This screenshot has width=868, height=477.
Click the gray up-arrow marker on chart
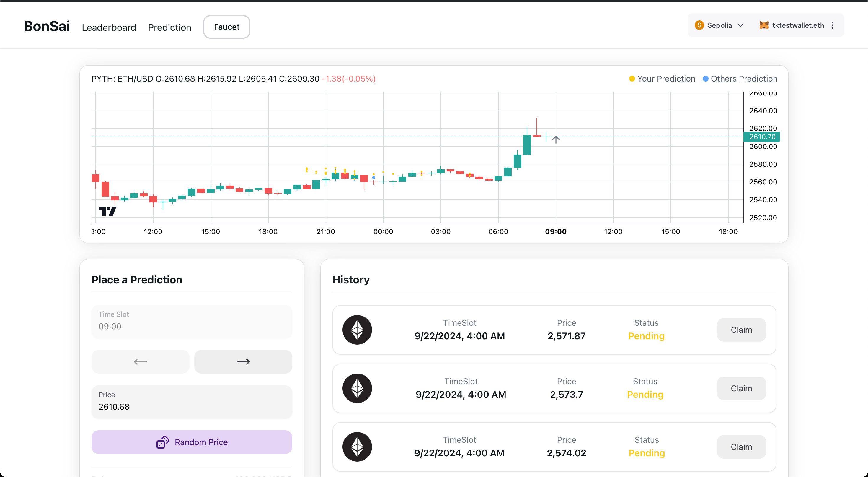(x=556, y=139)
